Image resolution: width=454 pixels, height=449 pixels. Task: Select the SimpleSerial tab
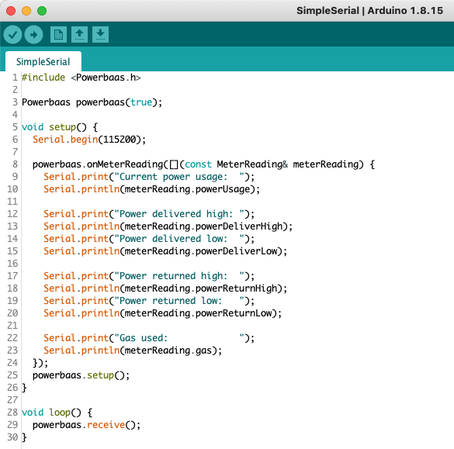point(43,61)
